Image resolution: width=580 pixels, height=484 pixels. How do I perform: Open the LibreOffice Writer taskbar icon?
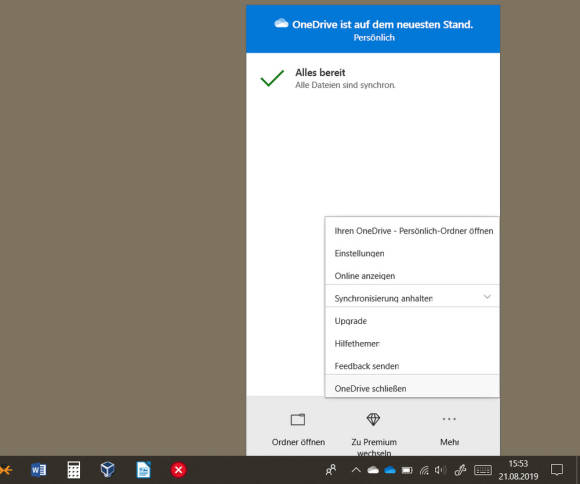click(143, 470)
